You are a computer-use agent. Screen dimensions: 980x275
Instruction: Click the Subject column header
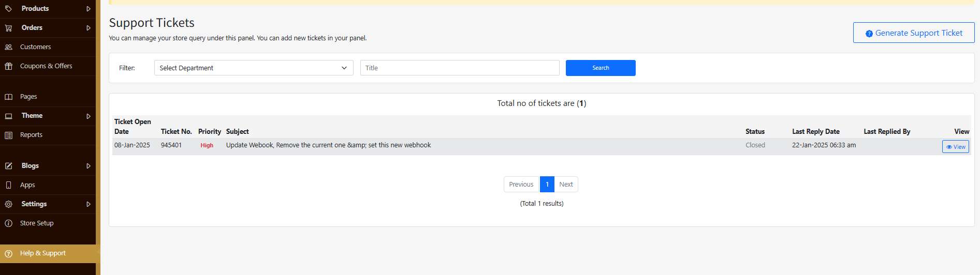tap(238, 132)
